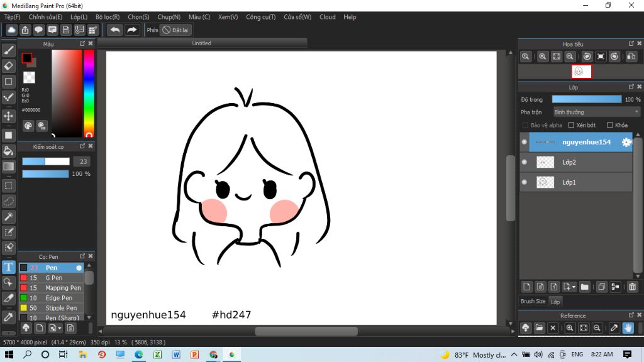The height and width of the screenshot is (362, 644).
Task: Hide the Lớp2 layer
Action: pos(525,162)
